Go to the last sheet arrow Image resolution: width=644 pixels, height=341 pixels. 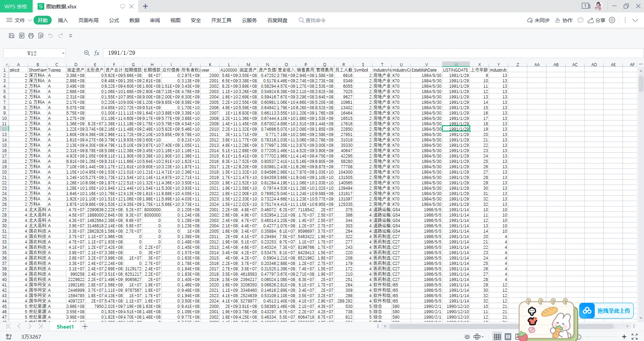coord(40,326)
